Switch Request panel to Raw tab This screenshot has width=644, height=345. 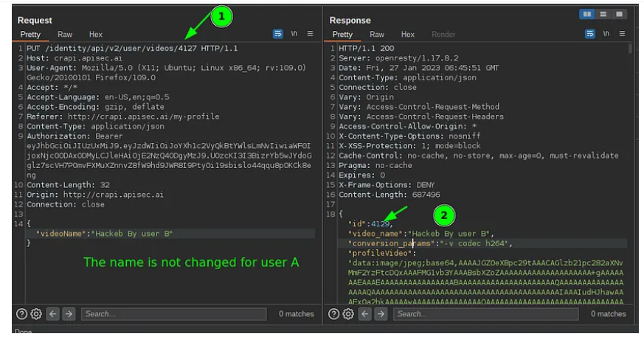tap(64, 35)
